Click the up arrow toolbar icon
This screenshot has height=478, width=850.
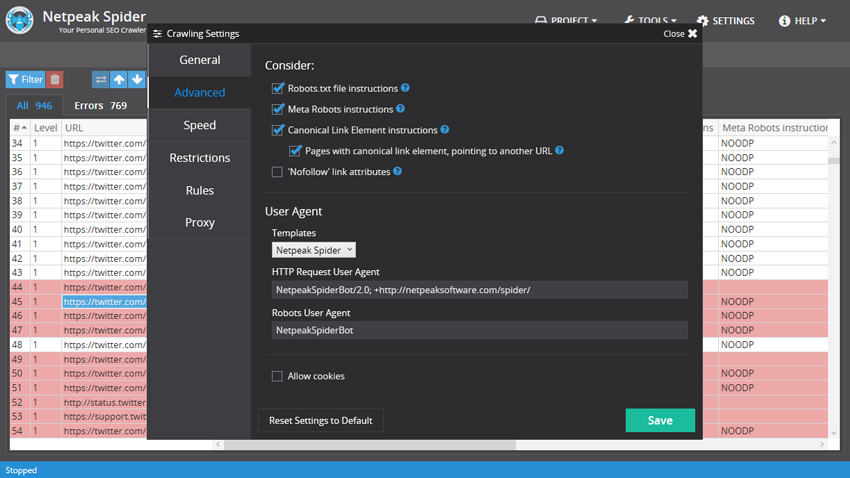pos(119,79)
